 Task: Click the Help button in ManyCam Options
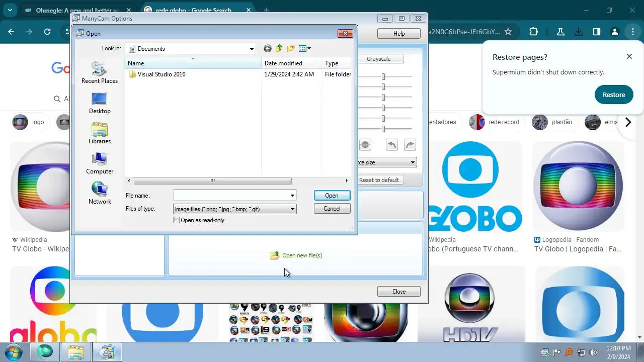[x=398, y=34]
